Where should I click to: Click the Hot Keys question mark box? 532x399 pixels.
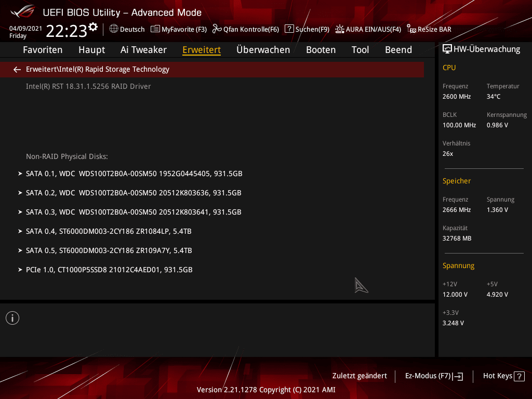[519, 376]
